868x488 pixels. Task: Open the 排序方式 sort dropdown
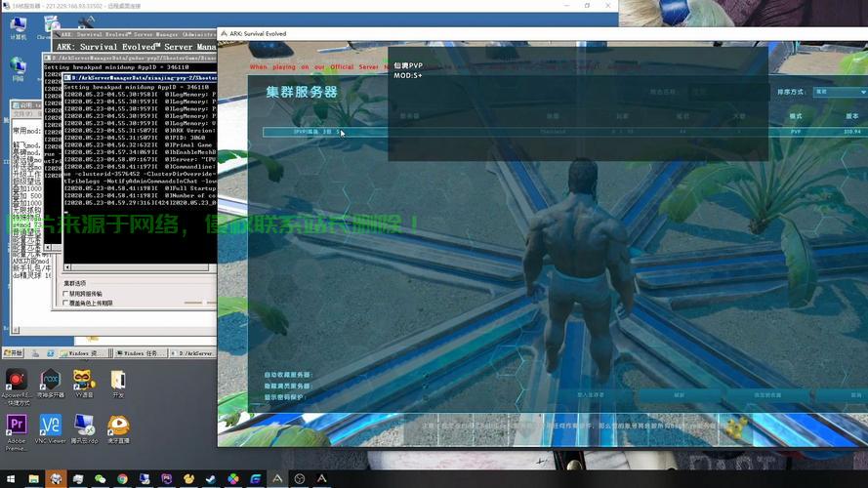pos(840,92)
